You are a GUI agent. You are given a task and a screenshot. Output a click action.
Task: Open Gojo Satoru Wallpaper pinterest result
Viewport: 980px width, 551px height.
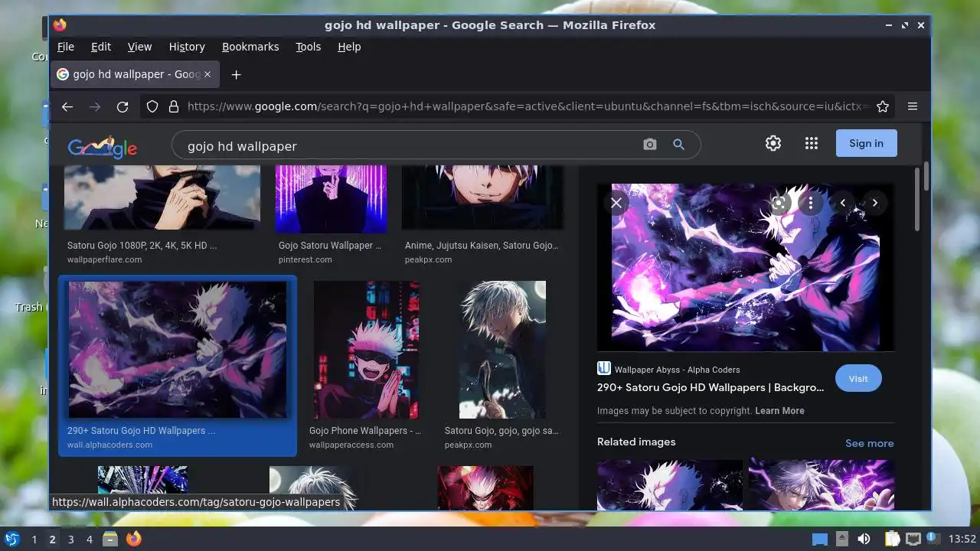331,199
